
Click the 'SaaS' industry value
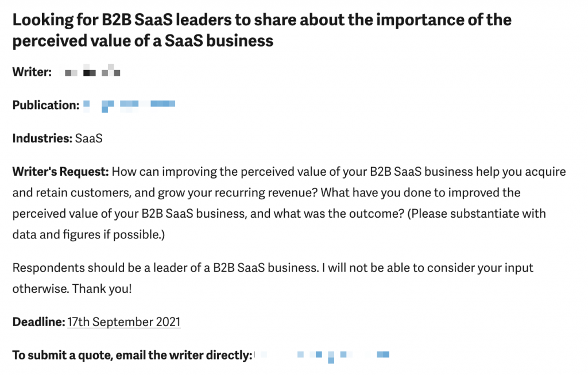point(88,138)
